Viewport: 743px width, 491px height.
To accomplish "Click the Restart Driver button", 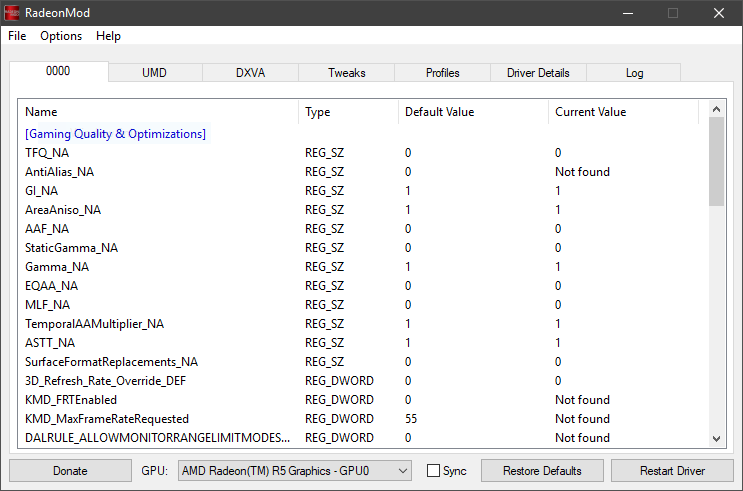I will click(672, 471).
